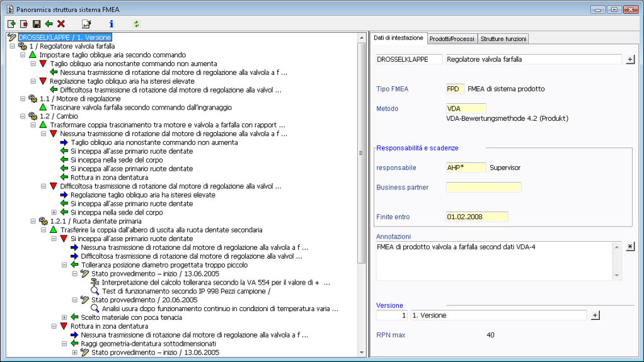Click magnifier icon of Test di funzionamento row

[95, 291]
